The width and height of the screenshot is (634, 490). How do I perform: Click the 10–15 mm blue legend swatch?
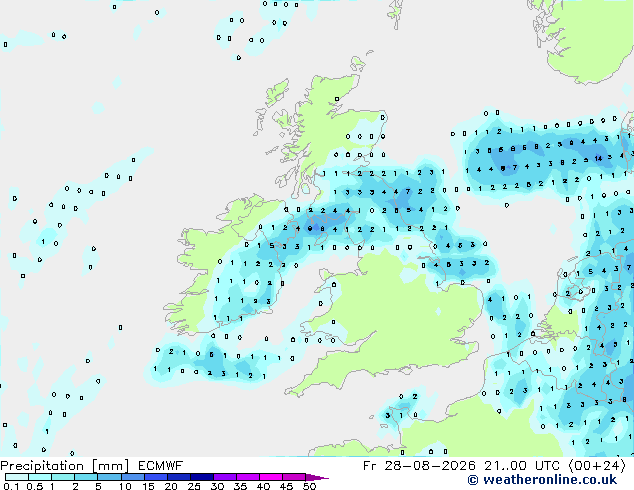(132, 477)
